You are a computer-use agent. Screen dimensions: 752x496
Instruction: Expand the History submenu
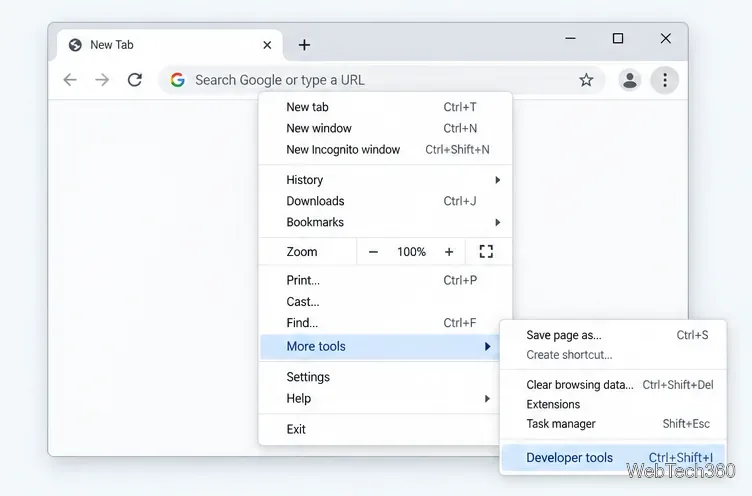click(386, 180)
